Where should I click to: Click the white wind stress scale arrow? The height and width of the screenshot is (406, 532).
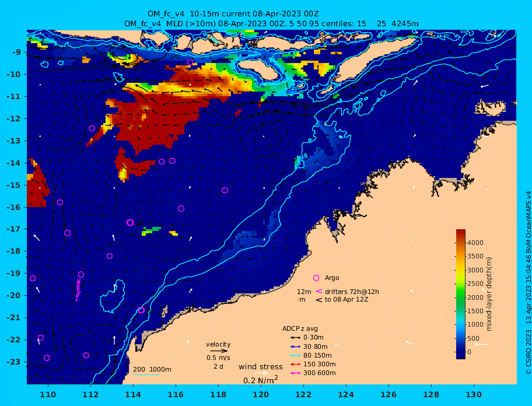tap(261, 373)
